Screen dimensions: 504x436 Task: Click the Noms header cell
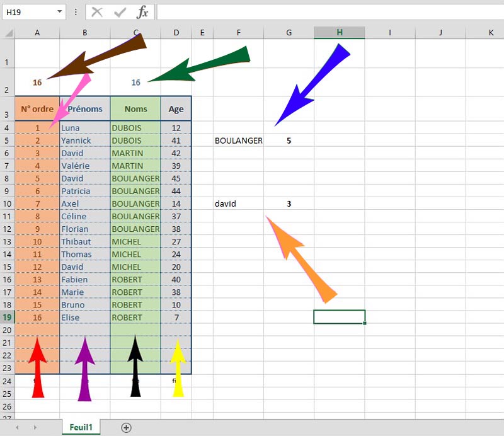[135, 108]
